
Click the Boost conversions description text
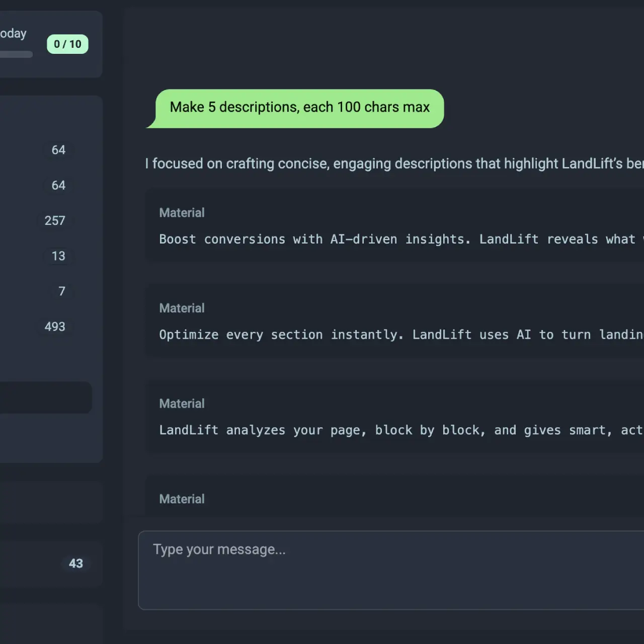coord(352,239)
